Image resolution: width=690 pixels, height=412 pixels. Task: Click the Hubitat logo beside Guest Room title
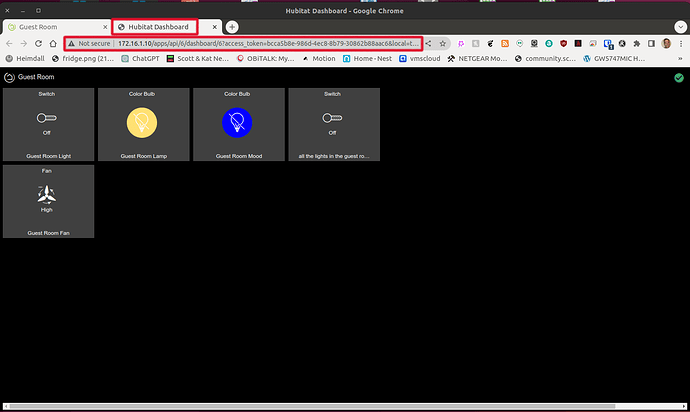9,77
